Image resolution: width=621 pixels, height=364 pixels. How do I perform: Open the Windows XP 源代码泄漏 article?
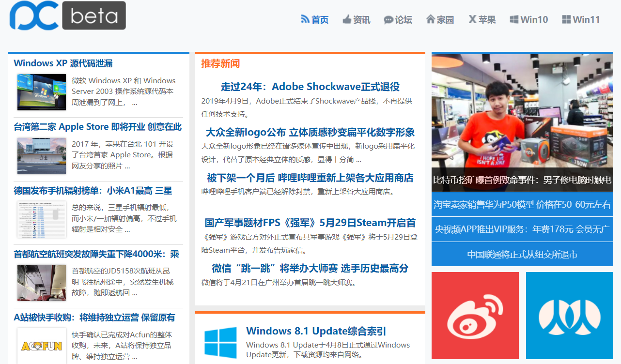pos(63,63)
